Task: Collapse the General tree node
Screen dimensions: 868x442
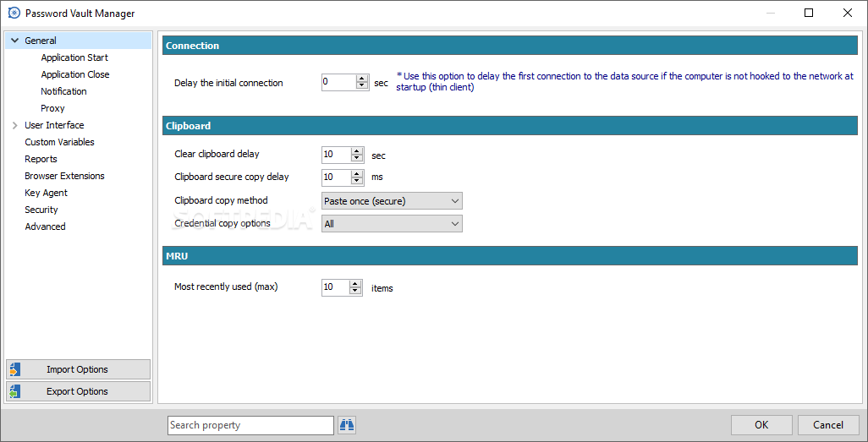Action: click(15, 41)
